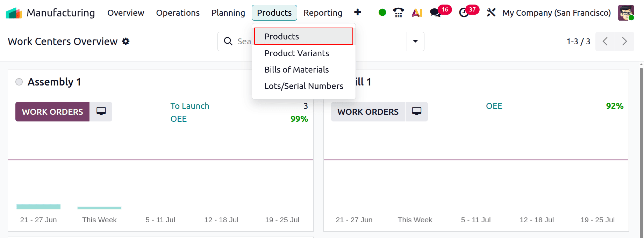Click This Week bar in Assembly 1 chart
Viewport: 644px width, 238px height.
pyautogui.click(x=99, y=208)
